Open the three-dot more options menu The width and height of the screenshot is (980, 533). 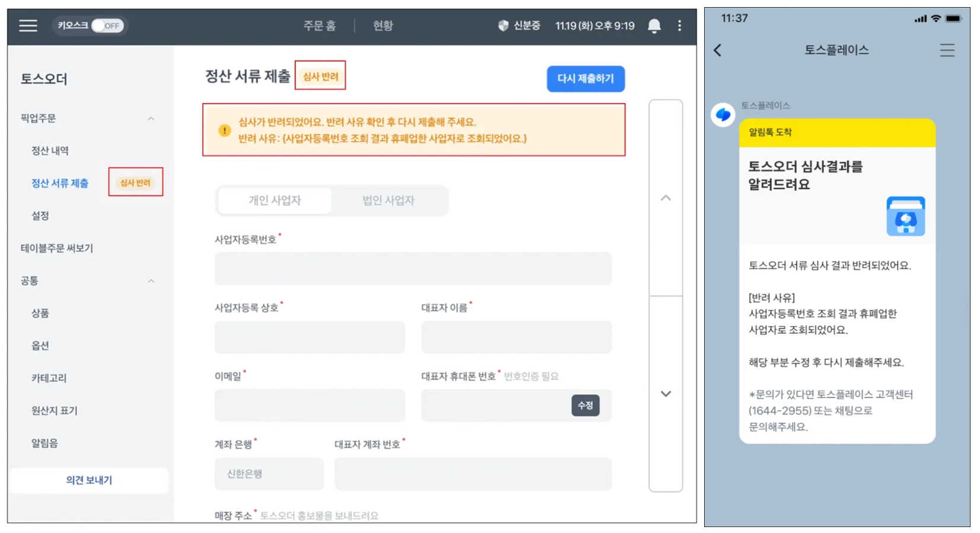[679, 25]
